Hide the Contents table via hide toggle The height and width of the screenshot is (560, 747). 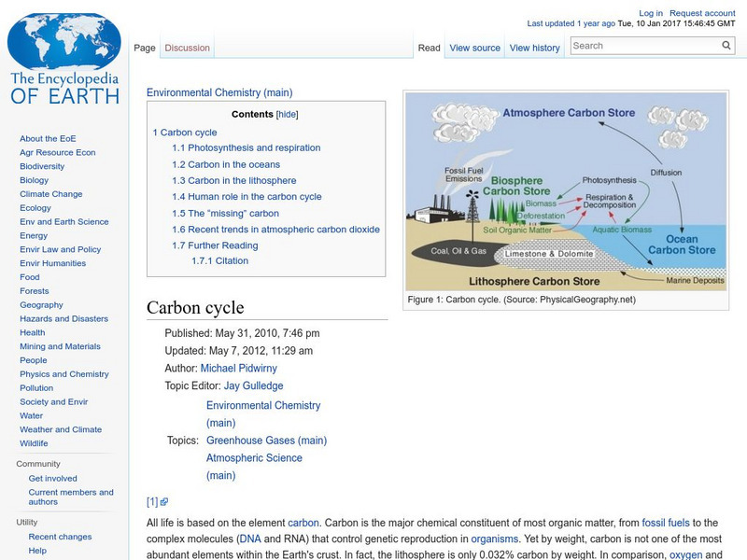click(x=287, y=114)
